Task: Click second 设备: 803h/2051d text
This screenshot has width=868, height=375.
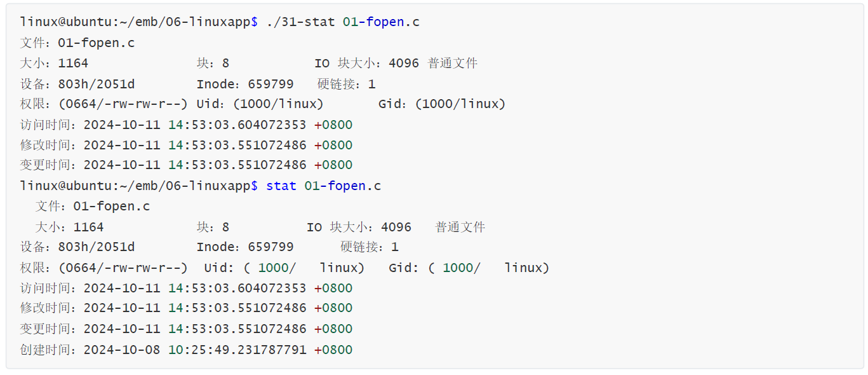Action: tap(77, 247)
